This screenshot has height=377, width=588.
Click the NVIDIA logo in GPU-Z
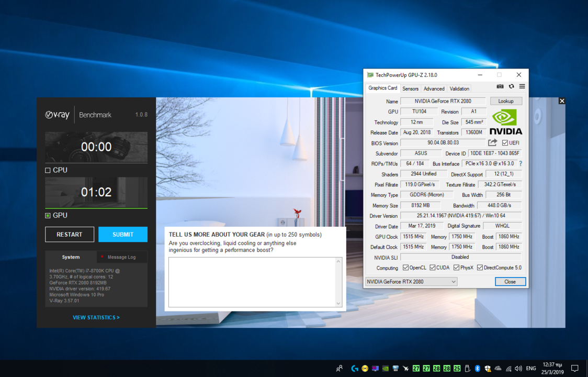click(x=505, y=122)
